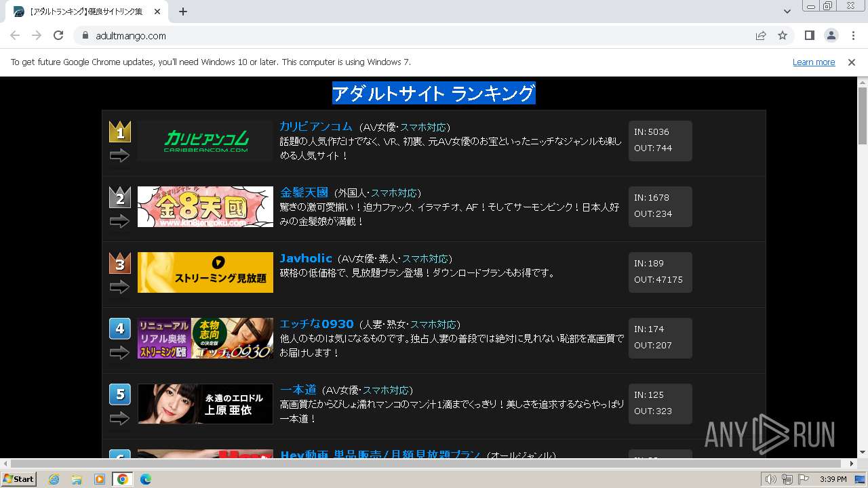
Task: Open the Chrome three-dot menu
Action: (853, 35)
